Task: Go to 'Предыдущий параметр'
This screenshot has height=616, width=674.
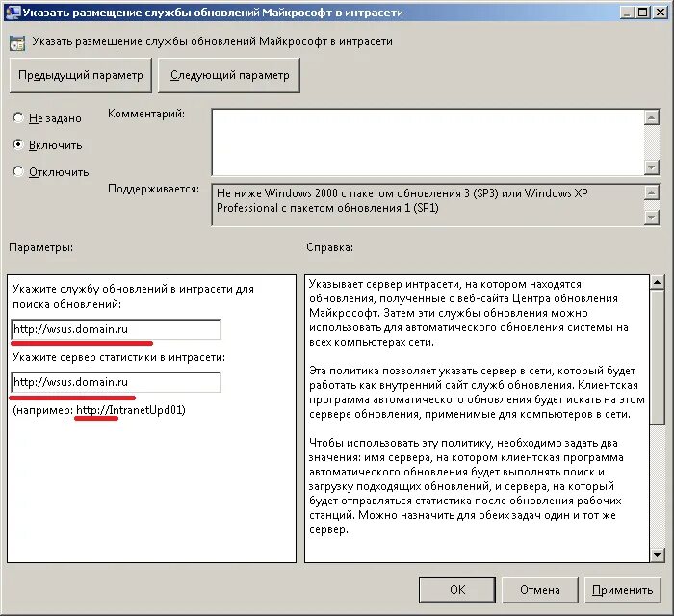Action: (x=81, y=76)
